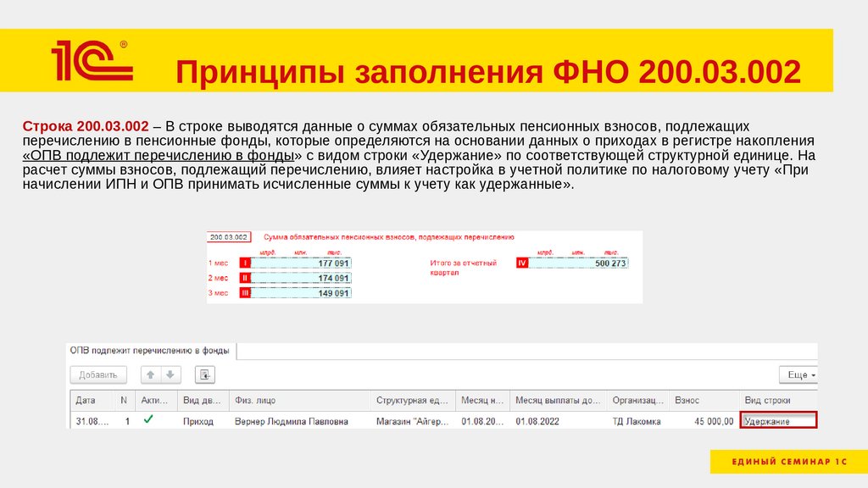This screenshot has height=488, width=868.
Task: Click the move row down arrow
Action: point(170,374)
